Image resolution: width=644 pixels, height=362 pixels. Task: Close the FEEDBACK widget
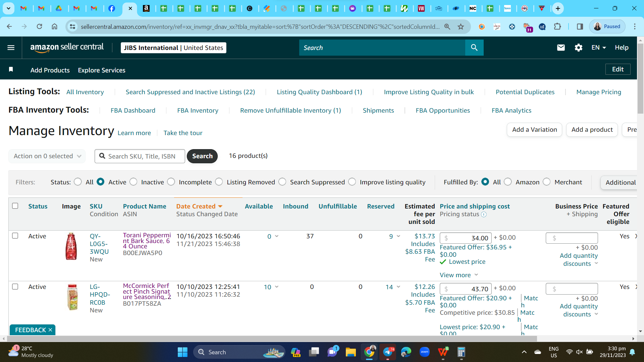(50, 330)
